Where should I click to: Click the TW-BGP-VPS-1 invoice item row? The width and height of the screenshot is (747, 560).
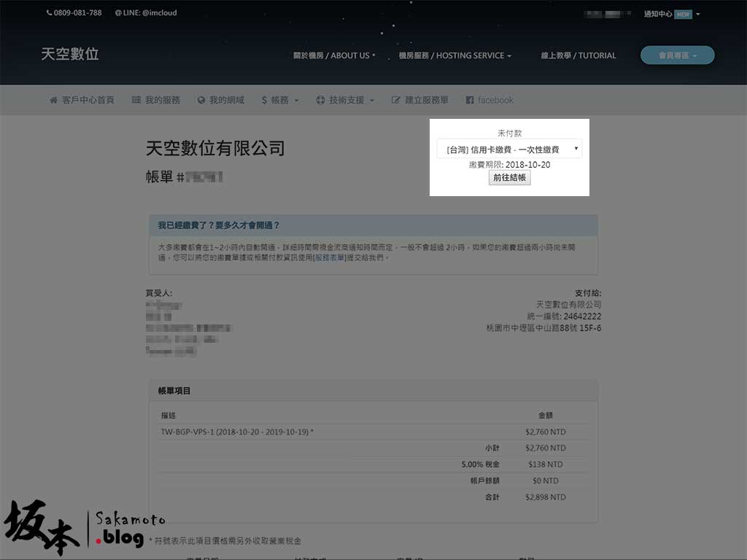click(373, 432)
